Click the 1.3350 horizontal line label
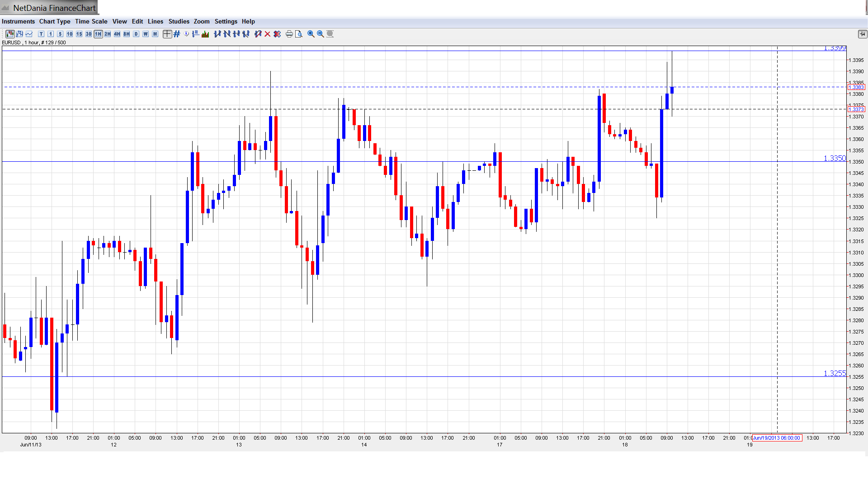The image size is (868, 488). coord(834,158)
